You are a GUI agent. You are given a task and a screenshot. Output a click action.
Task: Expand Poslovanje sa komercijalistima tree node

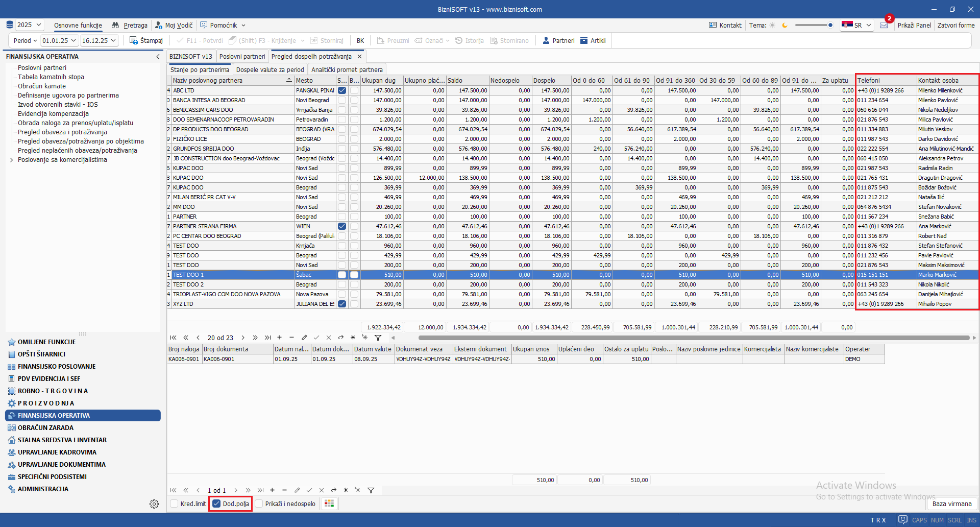click(12, 160)
